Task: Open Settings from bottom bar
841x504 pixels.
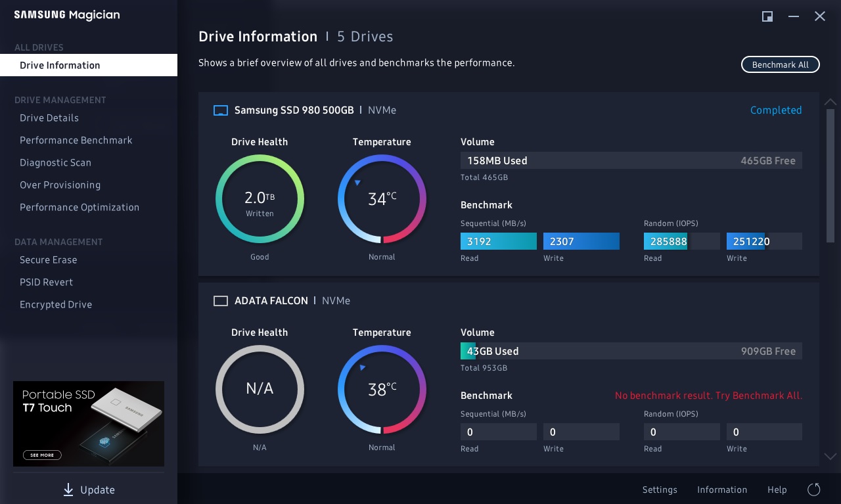Action: 660,490
